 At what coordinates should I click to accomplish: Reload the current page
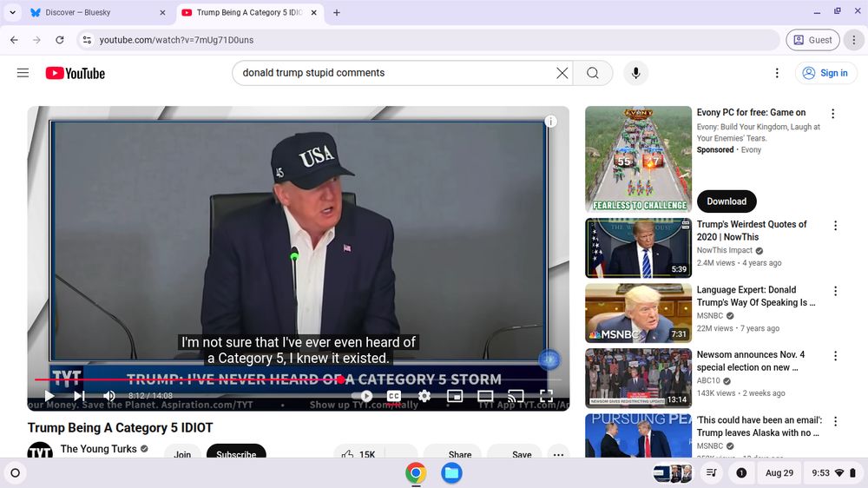pyautogui.click(x=60, y=40)
